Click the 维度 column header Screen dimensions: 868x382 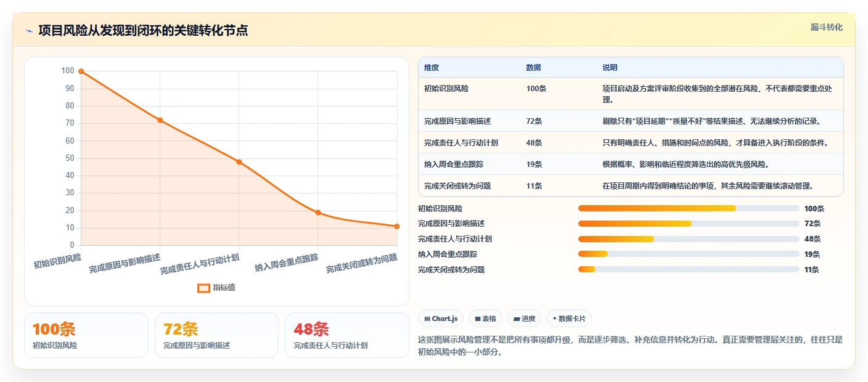click(x=432, y=68)
